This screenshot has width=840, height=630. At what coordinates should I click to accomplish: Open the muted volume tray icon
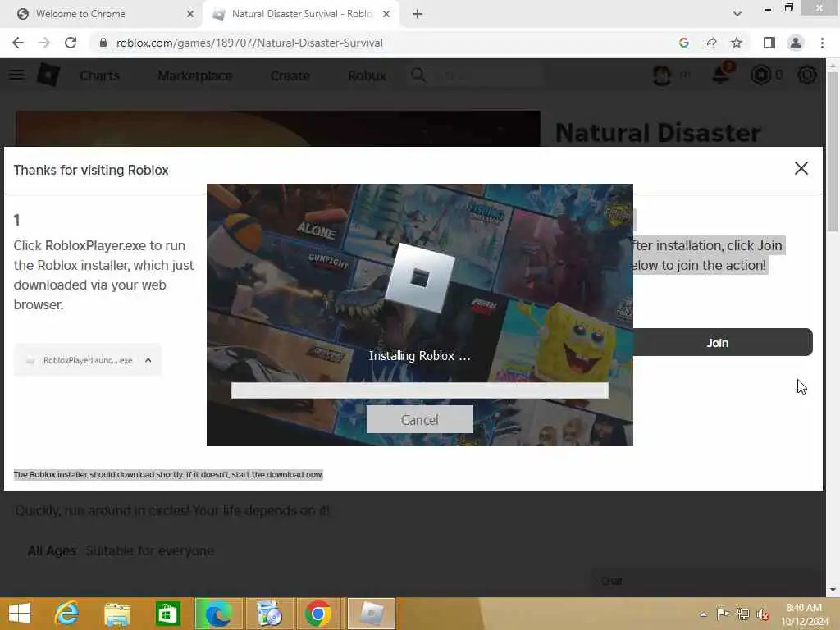(x=763, y=614)
